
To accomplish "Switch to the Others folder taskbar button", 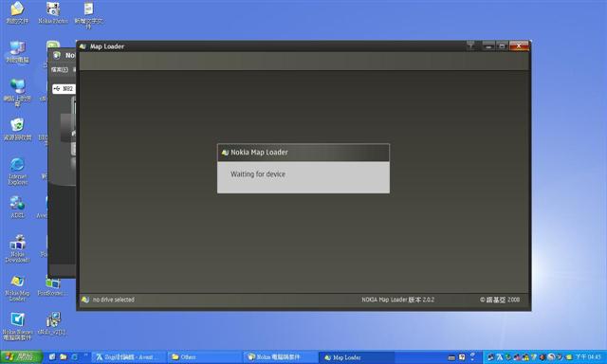I will coord(205,356).
